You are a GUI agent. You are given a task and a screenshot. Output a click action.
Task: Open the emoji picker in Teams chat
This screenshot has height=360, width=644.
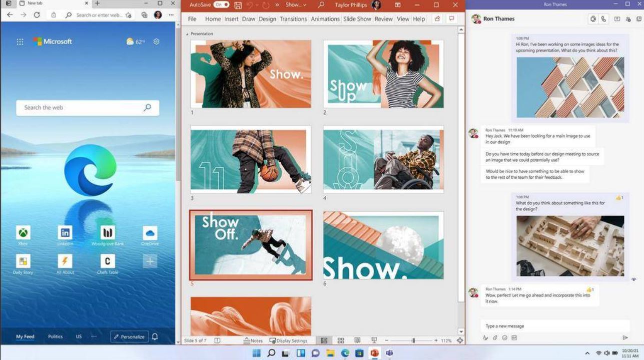point(504,338)
